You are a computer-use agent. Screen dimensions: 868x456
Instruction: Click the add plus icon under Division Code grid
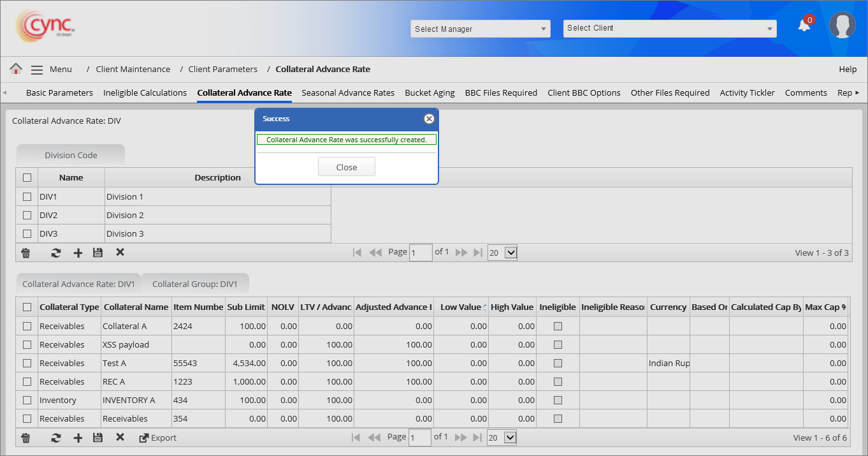tap(78, 253)
